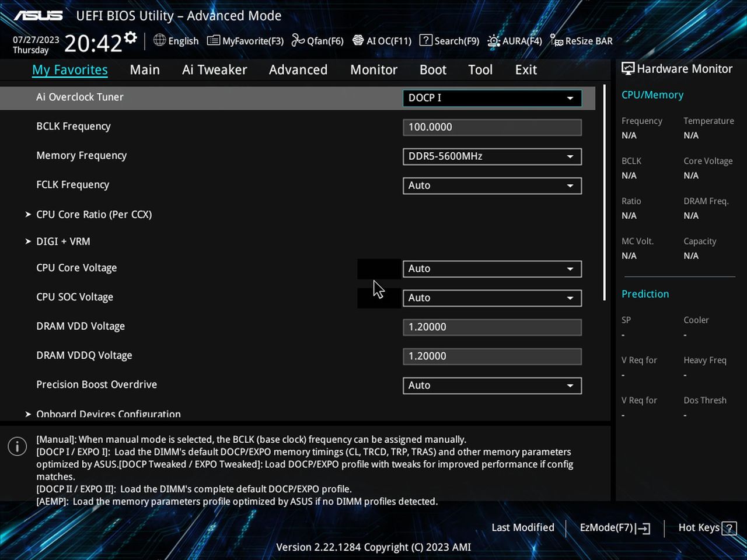Open the Memory Frequency dropdown
The width and height of the screenshot is (747, 560).
click(x=492, y=156)
